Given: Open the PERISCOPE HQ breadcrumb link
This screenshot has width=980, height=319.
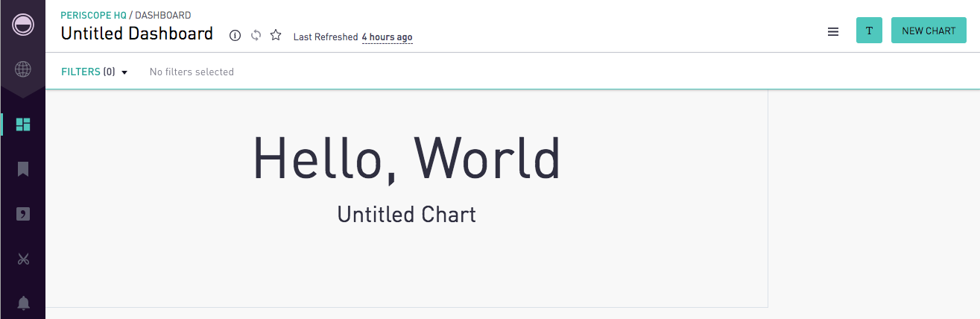Looking at the screenshot, I should pyautogui.click(x=94, y=15).
